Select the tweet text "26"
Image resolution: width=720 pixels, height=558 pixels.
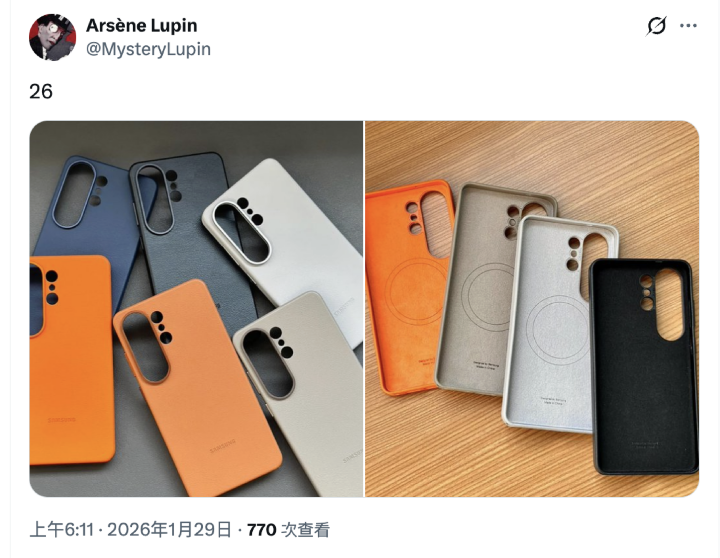(x=41, y=91)
